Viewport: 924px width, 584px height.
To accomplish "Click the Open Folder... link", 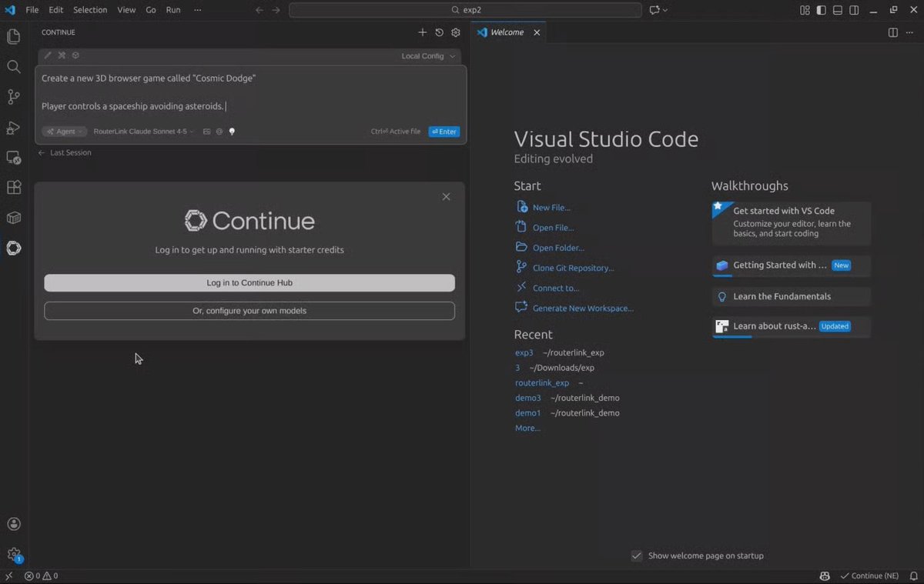I will pos(558,248).
